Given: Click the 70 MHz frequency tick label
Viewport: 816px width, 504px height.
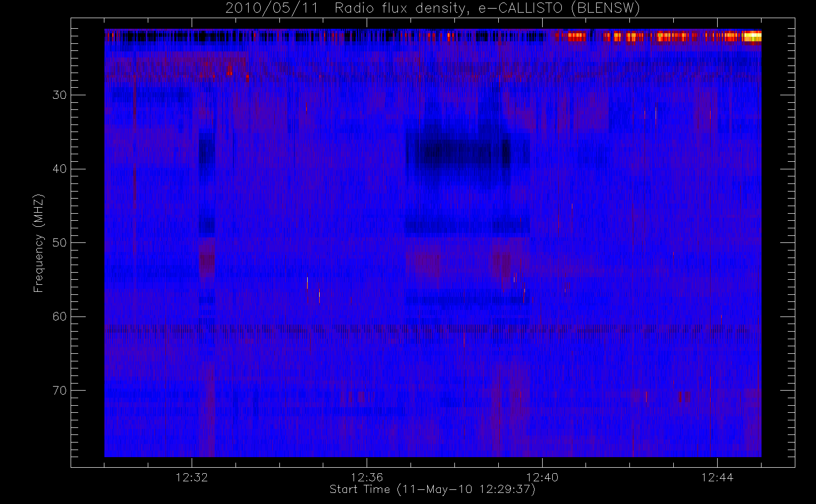Looking at the screenshot, I should click(60, 391).
